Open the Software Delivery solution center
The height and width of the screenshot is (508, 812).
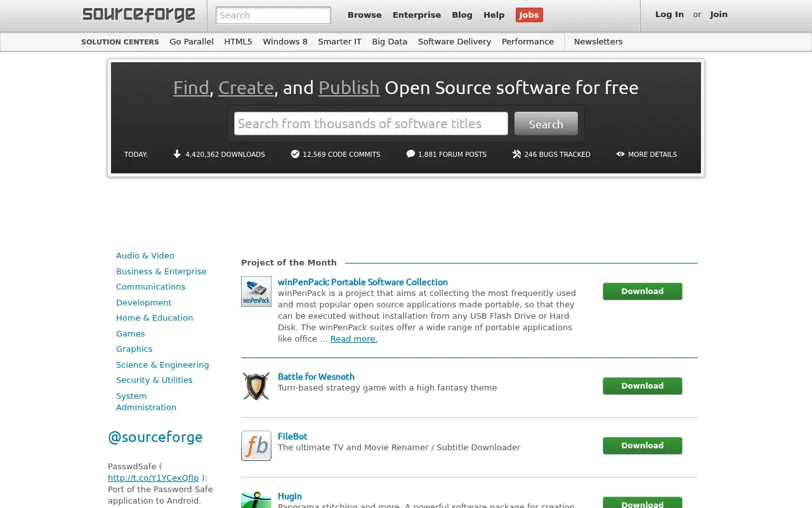pyautogui.click(x=454, y=42)
